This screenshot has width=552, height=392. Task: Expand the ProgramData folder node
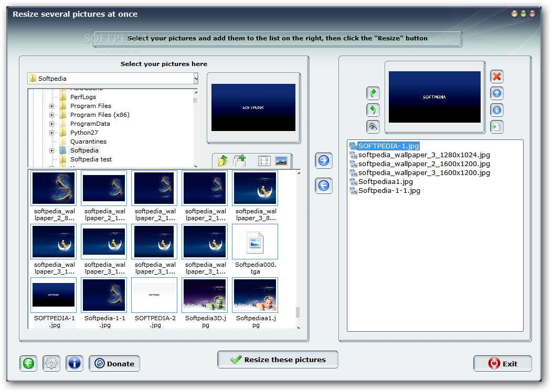coord(52,124)
